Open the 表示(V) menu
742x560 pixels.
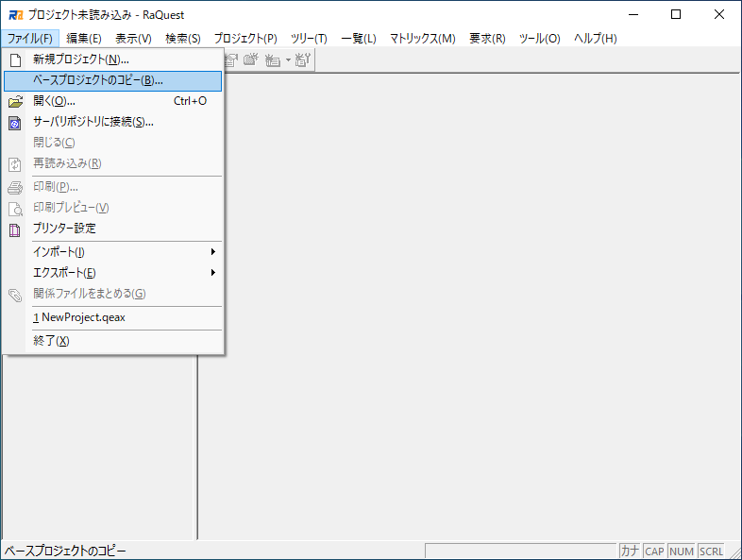coord(133,39)
